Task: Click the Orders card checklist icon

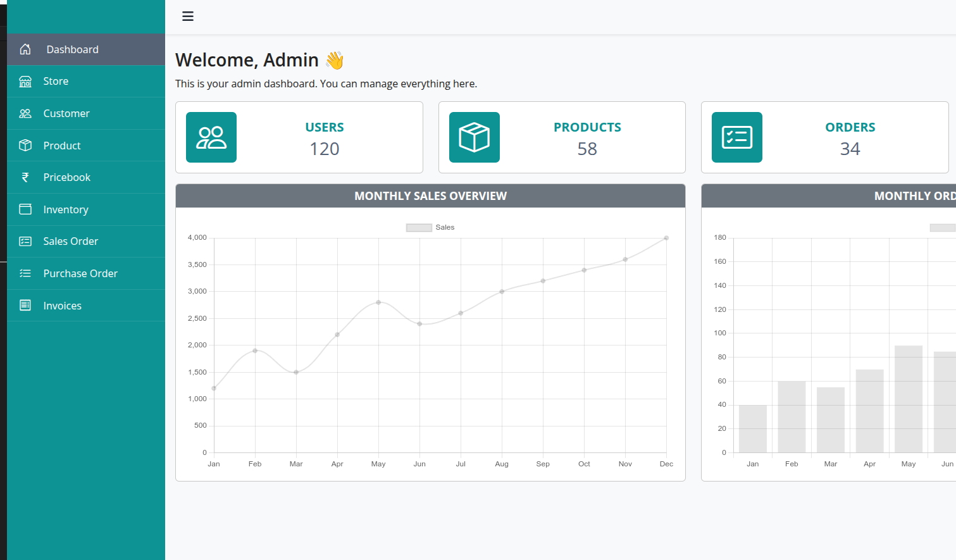Action: [x=737, y=137]
